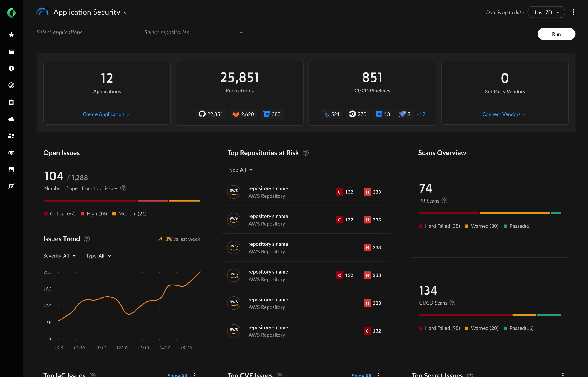Click the cloud icon in sidebar
Image resolution: width=588 pixels, height=377 pixels.
(12, 119)
